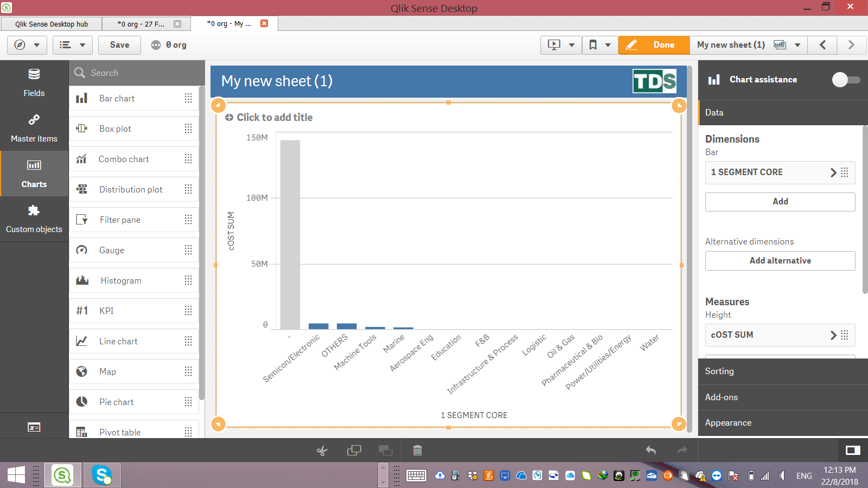Image resolution: width=868 pixels, height=488 pixels.
Task: Click the chart's top-left orange corner handle
Action: [218, 105]
